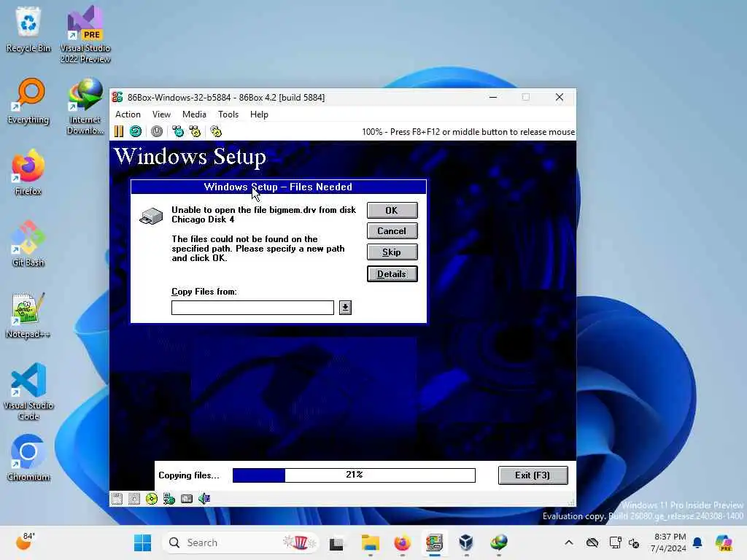Click OK in Files Needed dialog

[x=392, y=211]
